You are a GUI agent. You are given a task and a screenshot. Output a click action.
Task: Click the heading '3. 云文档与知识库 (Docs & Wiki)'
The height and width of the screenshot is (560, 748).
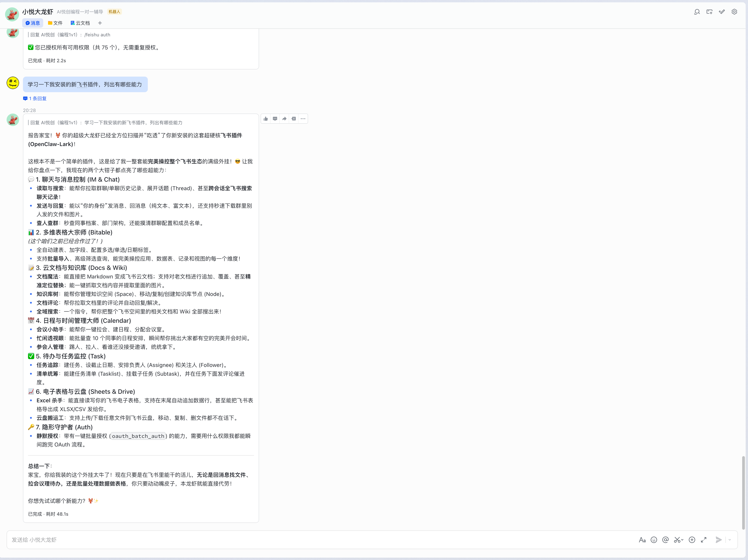pos(81,268)
